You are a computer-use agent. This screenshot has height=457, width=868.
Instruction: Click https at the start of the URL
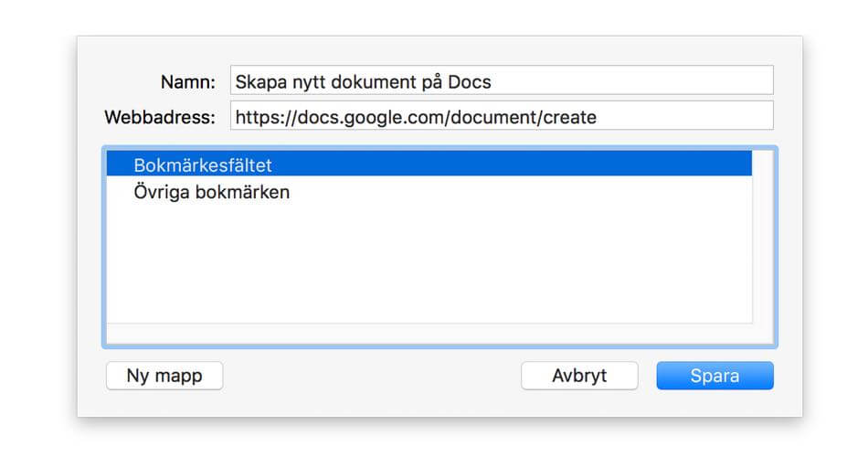256,117
